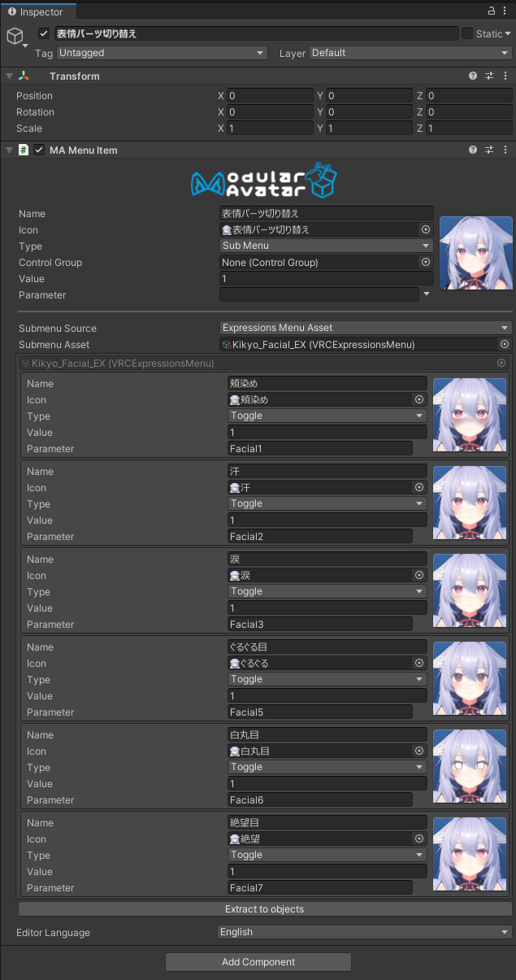This screenshot has width=516, height=980.
Task: Click the Transform component axes icon
Action: [x=24, y=76]
